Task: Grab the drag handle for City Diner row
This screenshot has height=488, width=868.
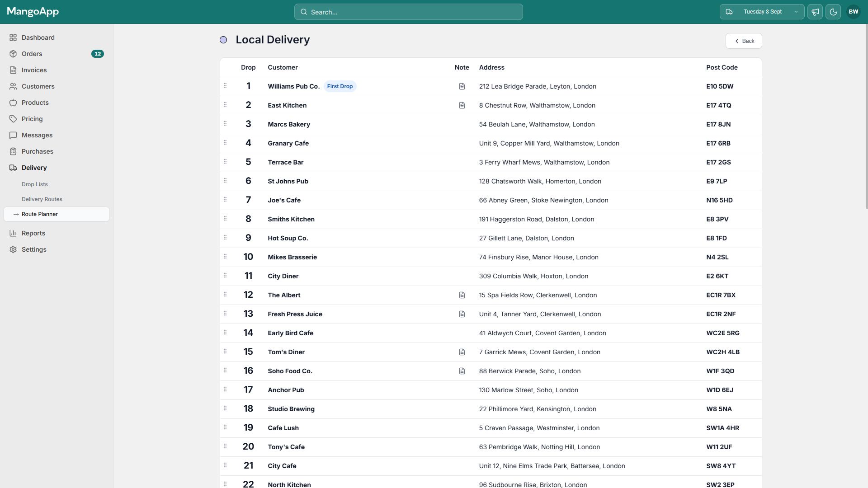Action: pyautogui.click(x=225, y=276)
